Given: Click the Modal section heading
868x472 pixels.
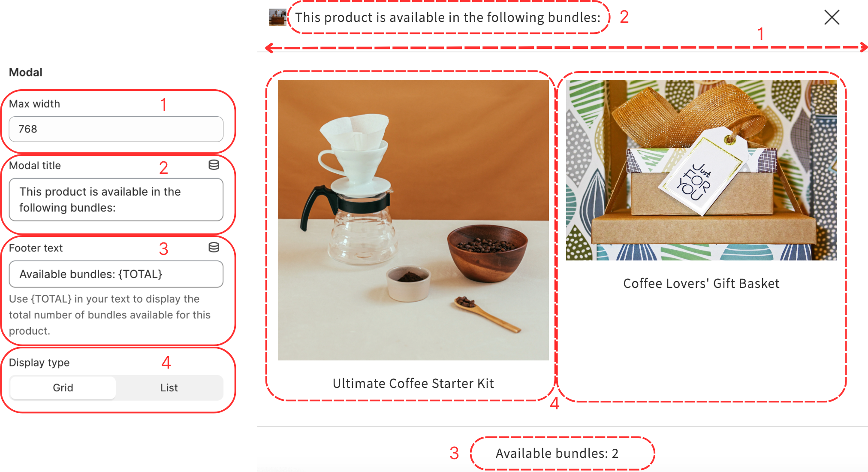Looking at the screenshot, I should coord(26,73).
